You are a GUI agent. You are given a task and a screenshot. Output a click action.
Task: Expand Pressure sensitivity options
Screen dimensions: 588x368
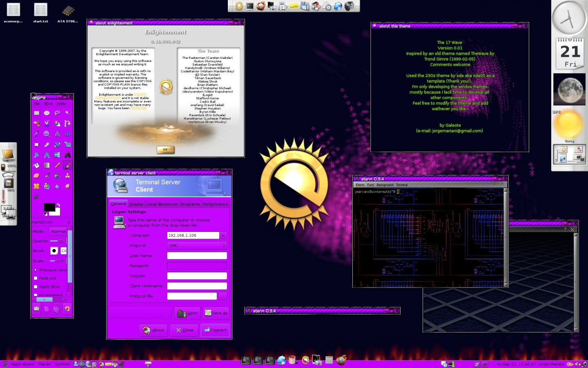[x=36, y=270]
